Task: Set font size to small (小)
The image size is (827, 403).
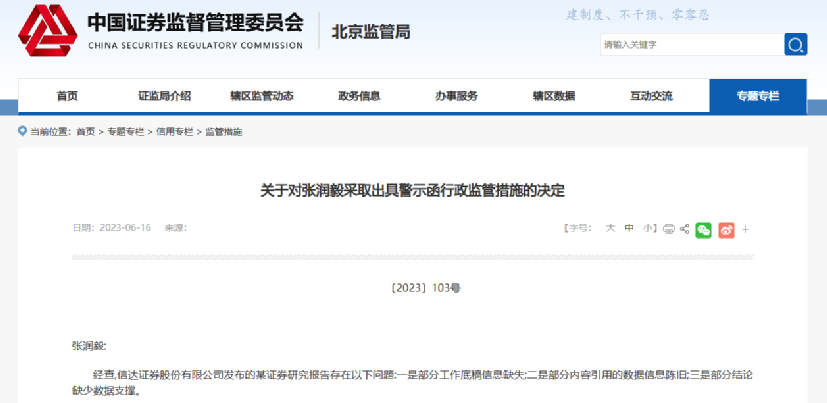Action: [x=648, y=229]
